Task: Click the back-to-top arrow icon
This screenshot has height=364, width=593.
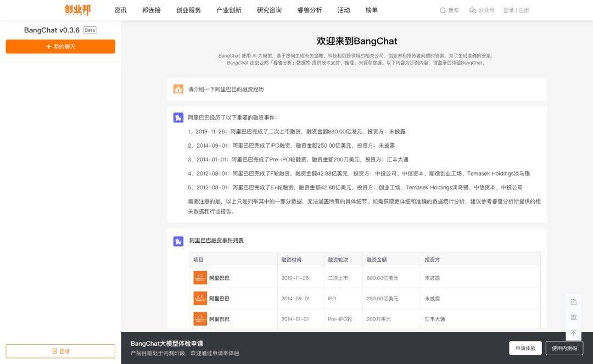Action: 573,333
